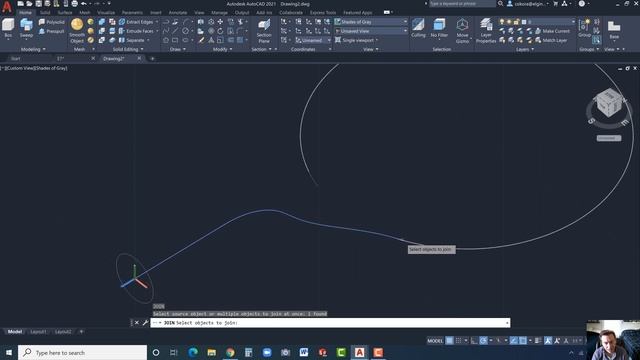Click the AutoCAD application menu logo
Image resolution: width=640 pixels, height=360 pixels.
point(7,7)
